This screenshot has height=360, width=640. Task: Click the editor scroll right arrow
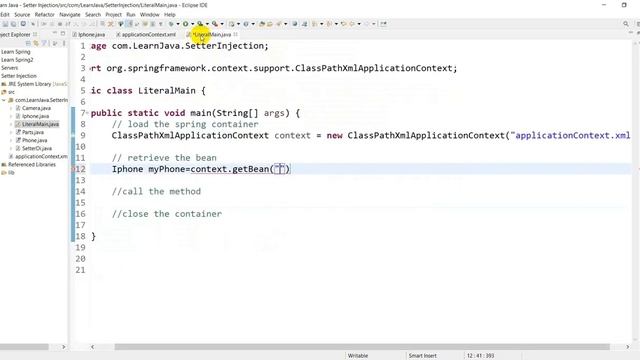(627, 347)
